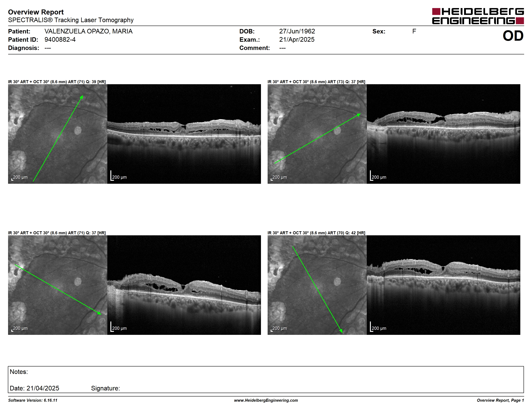Click the Heidelberg Engineering logo
The image size is (532, 411).
pos(478,16)
